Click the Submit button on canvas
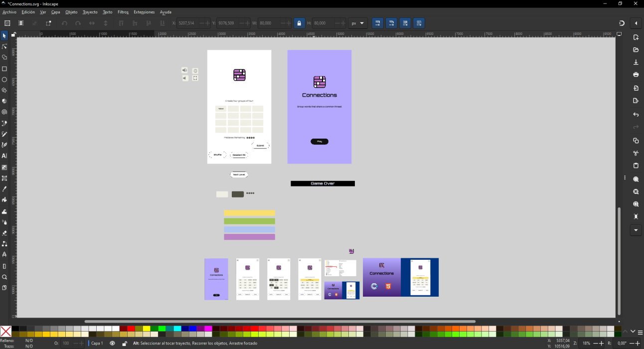The image size is (644, 349). [260, 146]
